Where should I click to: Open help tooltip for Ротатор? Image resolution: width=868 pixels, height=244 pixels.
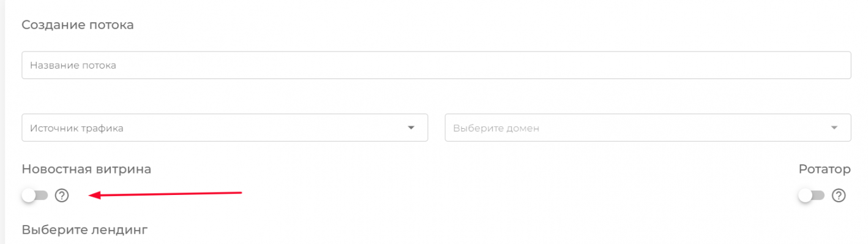(x=839, y=196)
